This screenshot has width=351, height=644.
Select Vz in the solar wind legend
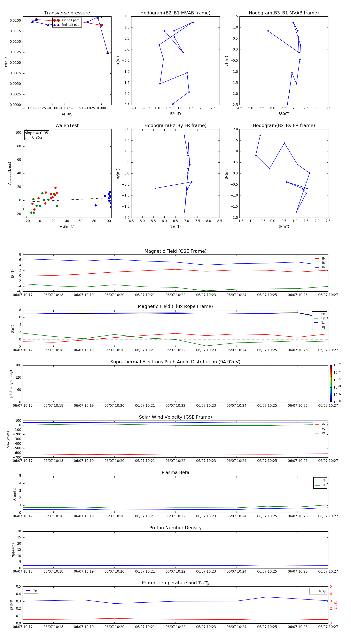click(x=320, y=433)
